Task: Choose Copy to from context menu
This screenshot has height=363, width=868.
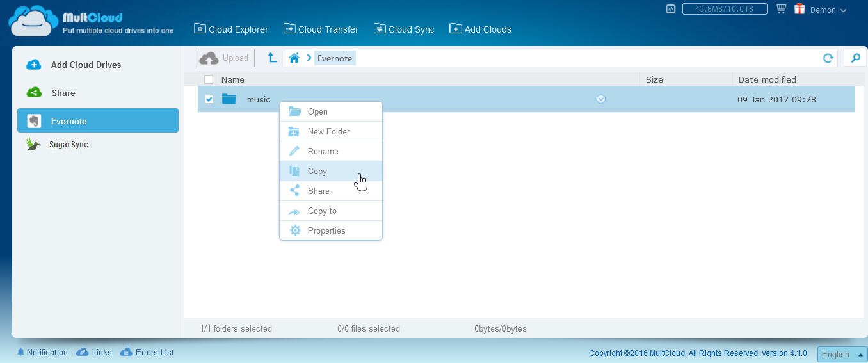Action: (331, 211)
